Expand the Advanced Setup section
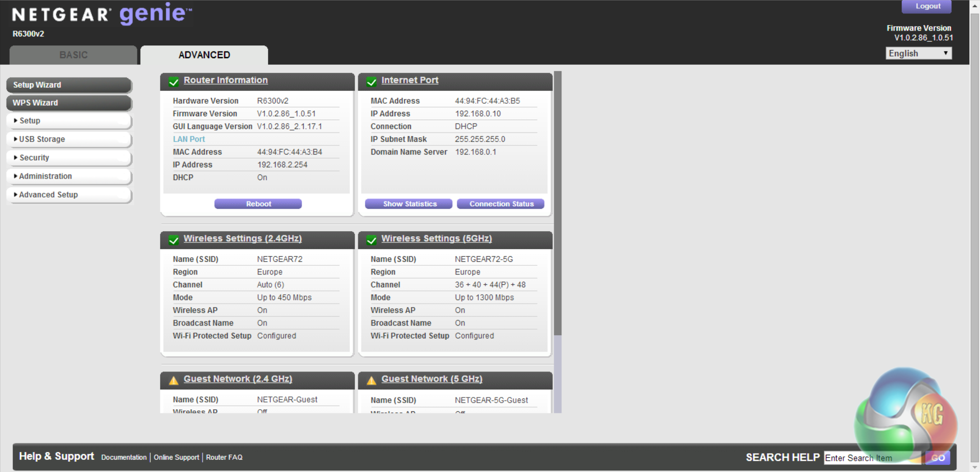Image resolution: width=980 pixels, height=472 pixels. 69,195
